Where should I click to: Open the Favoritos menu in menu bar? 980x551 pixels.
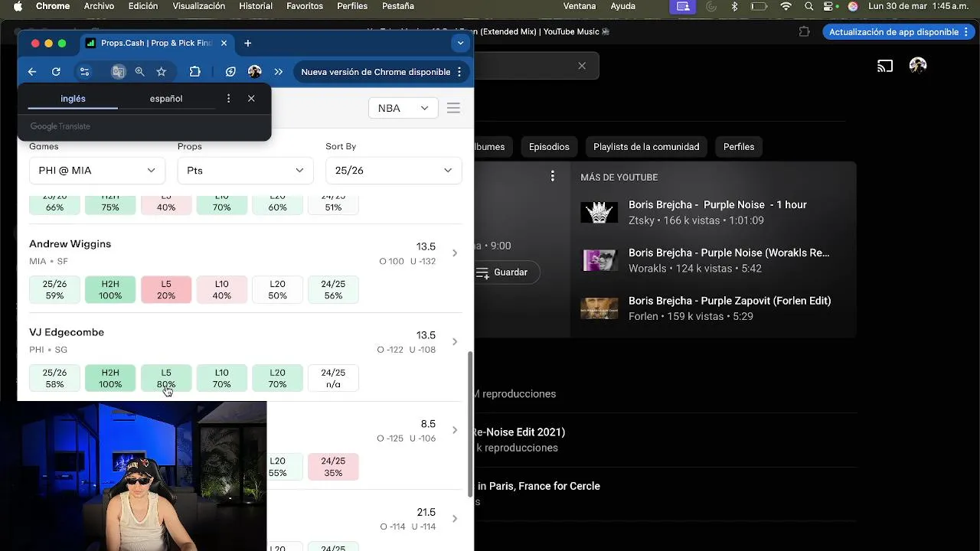click(x=305, y=6)
